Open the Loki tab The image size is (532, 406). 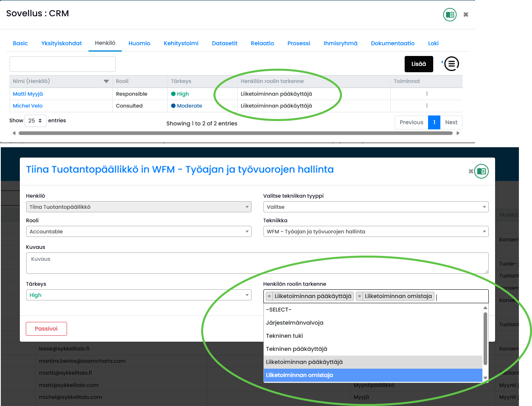(433, 43)
